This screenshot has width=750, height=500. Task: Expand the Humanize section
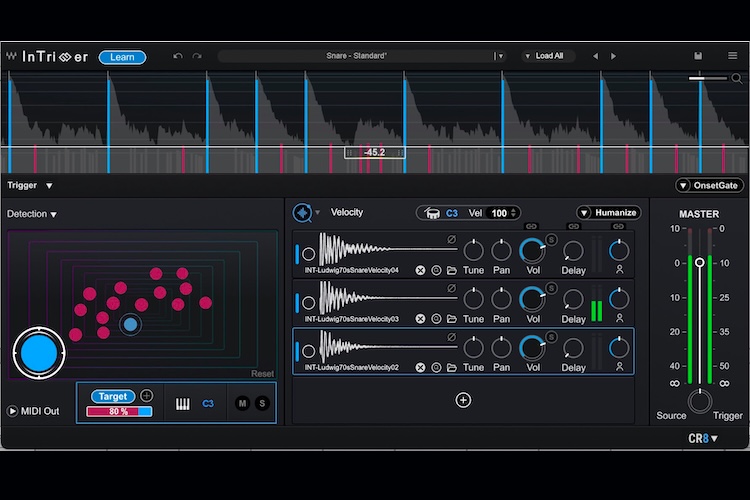point(609,212)
